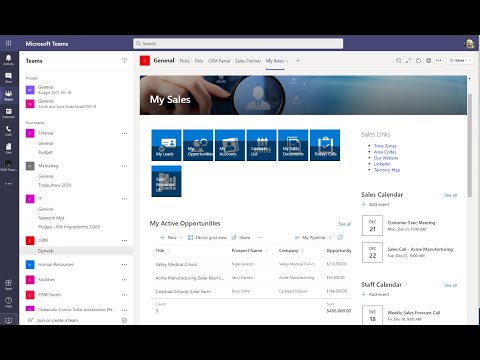The width and height of the screenshot is (480, 360).
Task: Open the CRM Portal tab
Action: [219, 61]
